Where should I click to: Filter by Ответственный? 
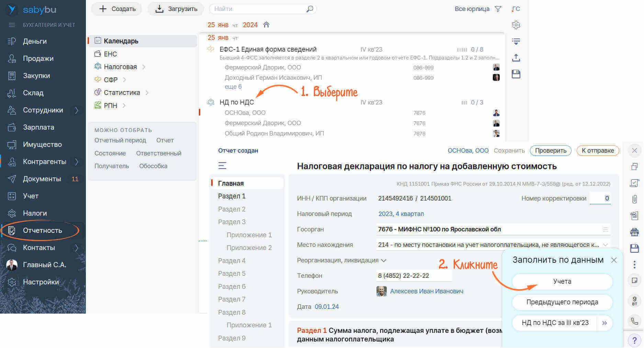[x=159, y=153]
